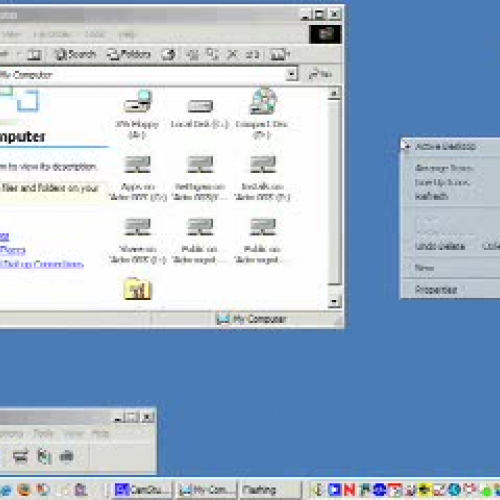500x500 pixels.
Task: Expand the address bar dropdown arrow
Action: pos(292,74)
